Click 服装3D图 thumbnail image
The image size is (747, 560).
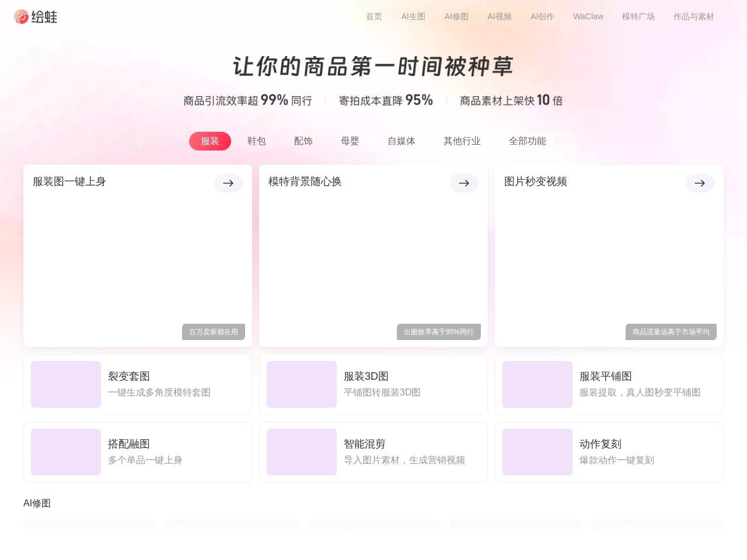click(x=302, y=384)
